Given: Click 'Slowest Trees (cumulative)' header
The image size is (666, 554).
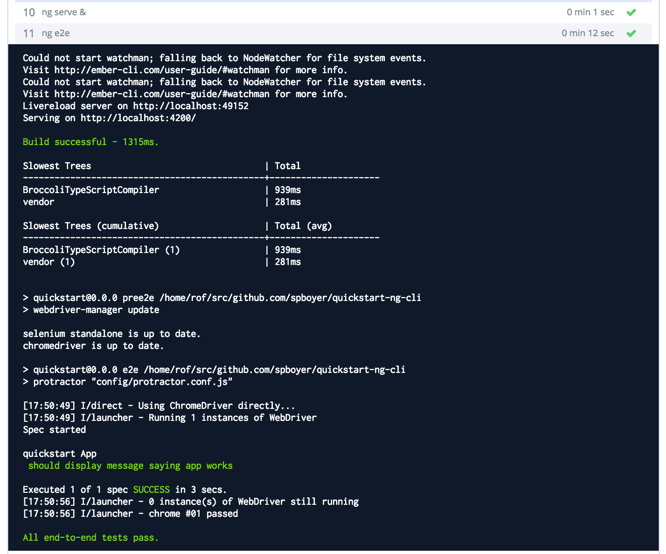Looking at the screenshot, I should 90,226.
